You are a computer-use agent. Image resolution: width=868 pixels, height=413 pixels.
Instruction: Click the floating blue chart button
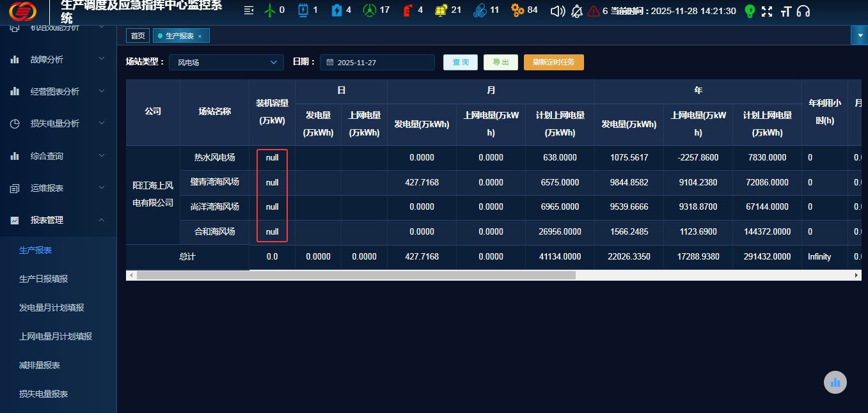(x=835, y=382)
